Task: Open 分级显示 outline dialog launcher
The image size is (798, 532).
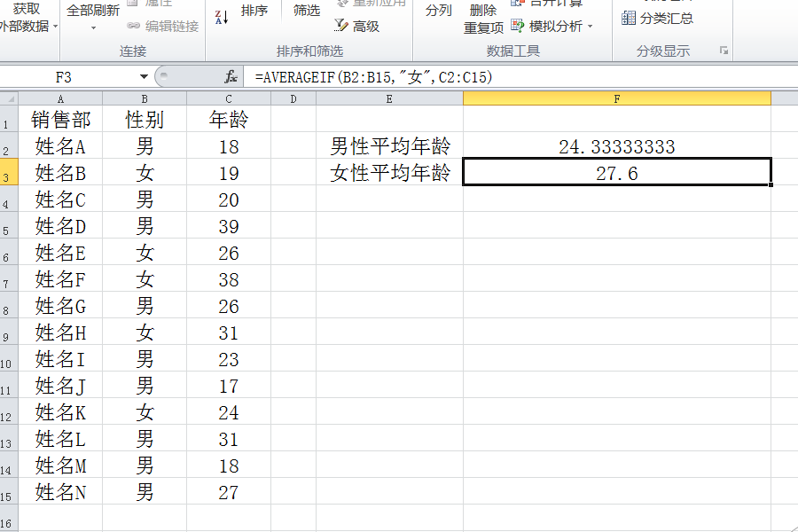Action: point(724,51)
